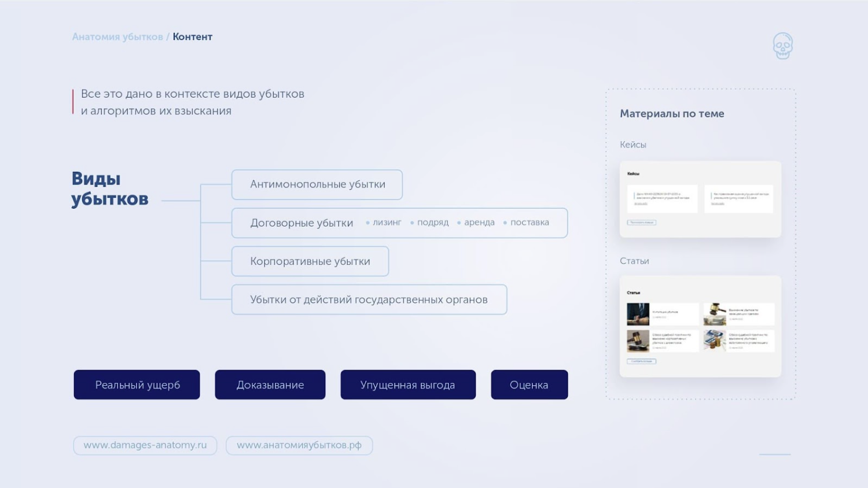Choose the 'лизинг' sub-item
The image size is (868, 488).
pos(387,223)
